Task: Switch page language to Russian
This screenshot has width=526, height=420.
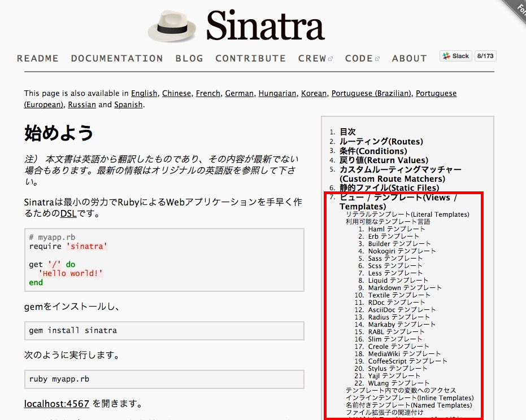Action: 82,104
